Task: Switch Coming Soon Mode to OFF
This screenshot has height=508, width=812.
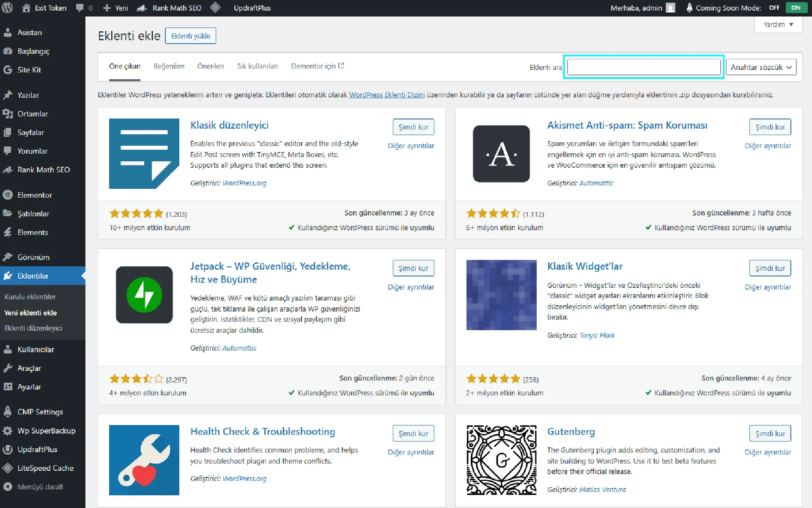Action: (774, 8)
